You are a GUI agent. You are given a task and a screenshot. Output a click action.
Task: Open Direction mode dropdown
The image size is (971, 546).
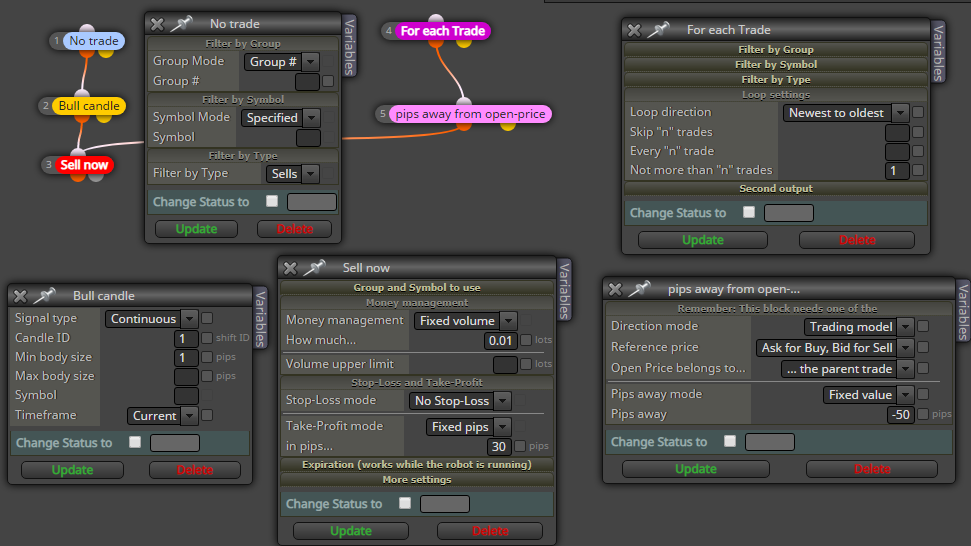click(x=858, y=327)
